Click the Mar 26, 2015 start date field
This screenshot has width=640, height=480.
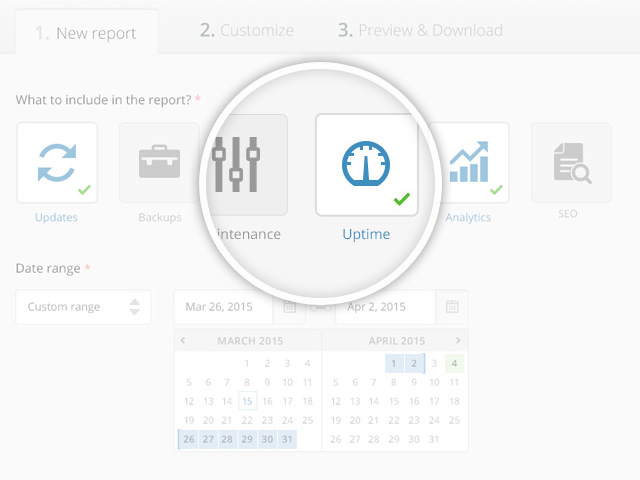click(226, 307)
